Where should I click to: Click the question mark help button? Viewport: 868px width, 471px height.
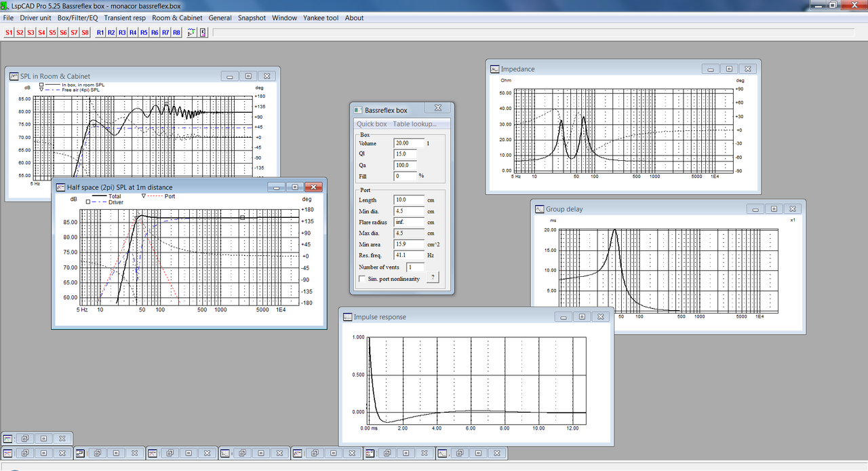tap(433, 278)
